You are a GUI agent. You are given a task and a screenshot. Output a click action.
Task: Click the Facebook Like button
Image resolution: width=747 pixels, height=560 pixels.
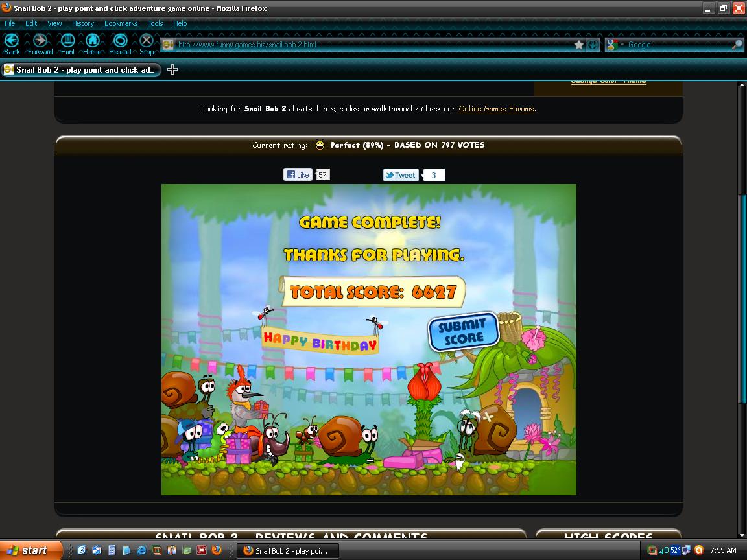pos(298,175)
